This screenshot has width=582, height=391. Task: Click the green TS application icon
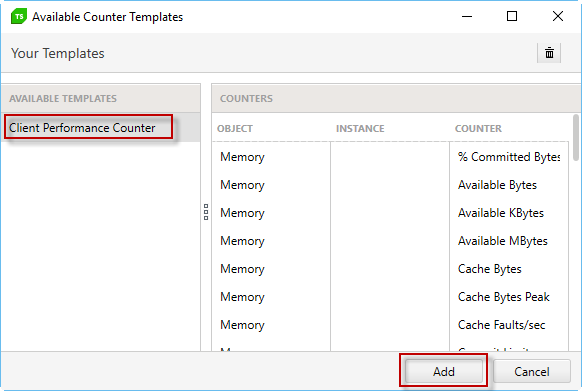[19, 17]
